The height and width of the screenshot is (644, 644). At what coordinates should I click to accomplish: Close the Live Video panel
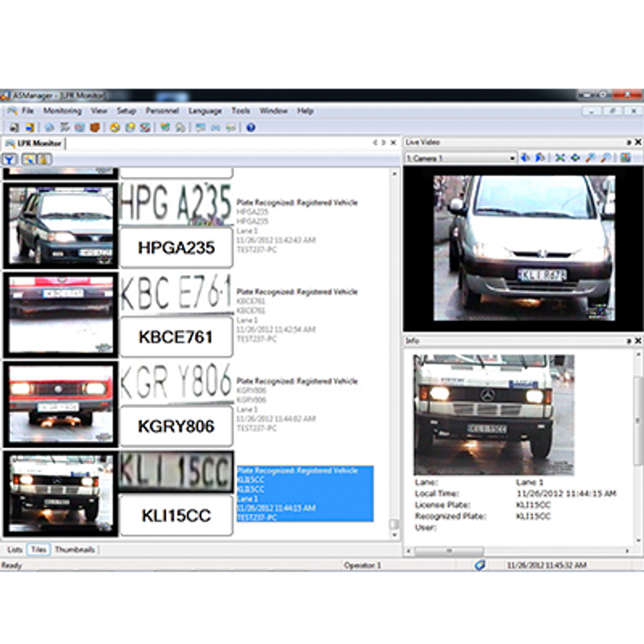638,142
